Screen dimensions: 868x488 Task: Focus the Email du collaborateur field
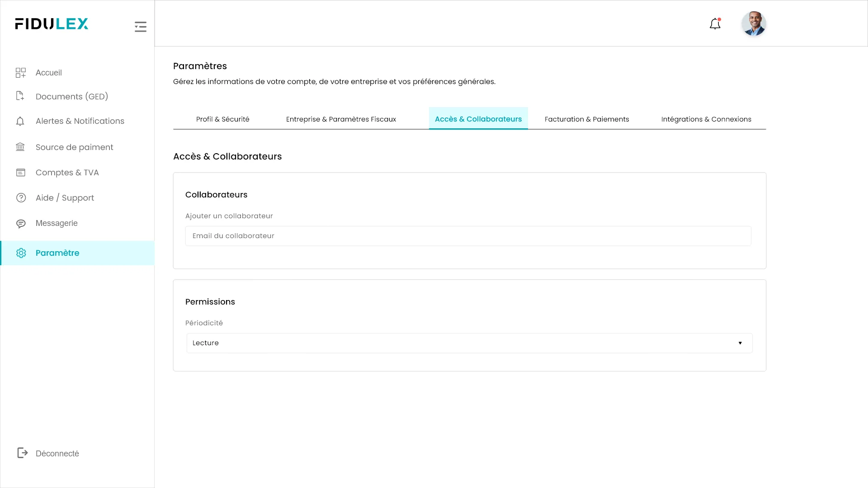(468, 236)
